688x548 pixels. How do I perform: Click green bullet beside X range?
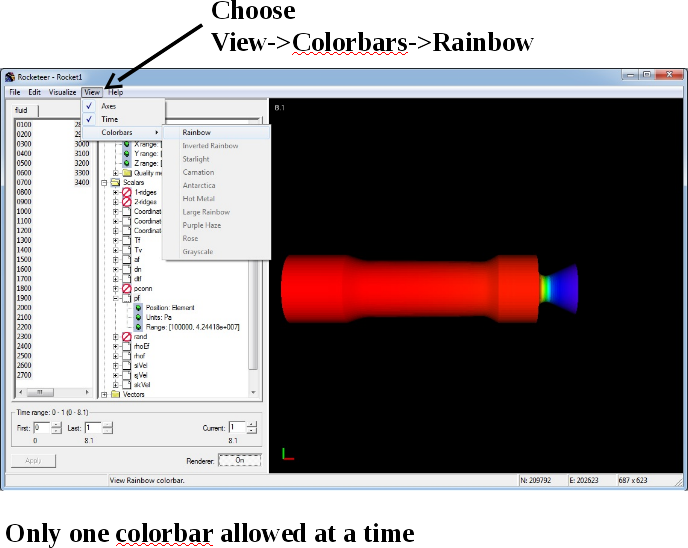coord(127,144)
